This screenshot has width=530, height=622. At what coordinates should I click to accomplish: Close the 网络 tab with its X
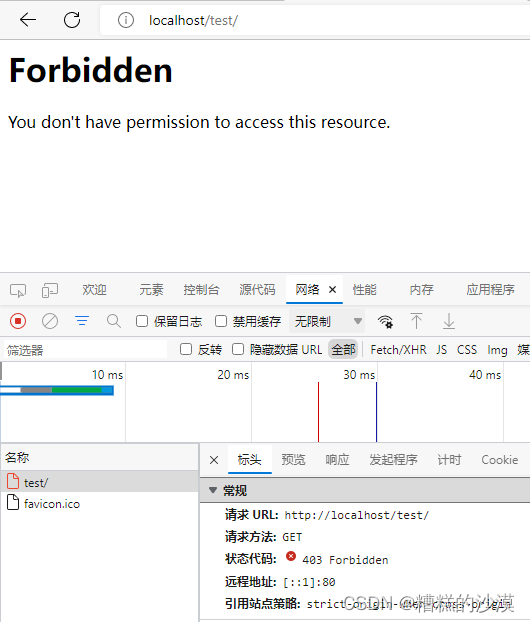click(x=332, y=290)
